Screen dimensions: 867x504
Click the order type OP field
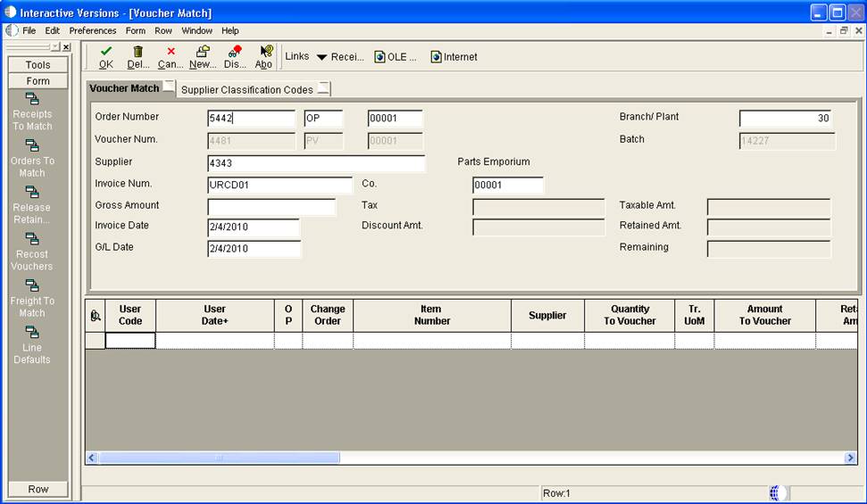323,119
